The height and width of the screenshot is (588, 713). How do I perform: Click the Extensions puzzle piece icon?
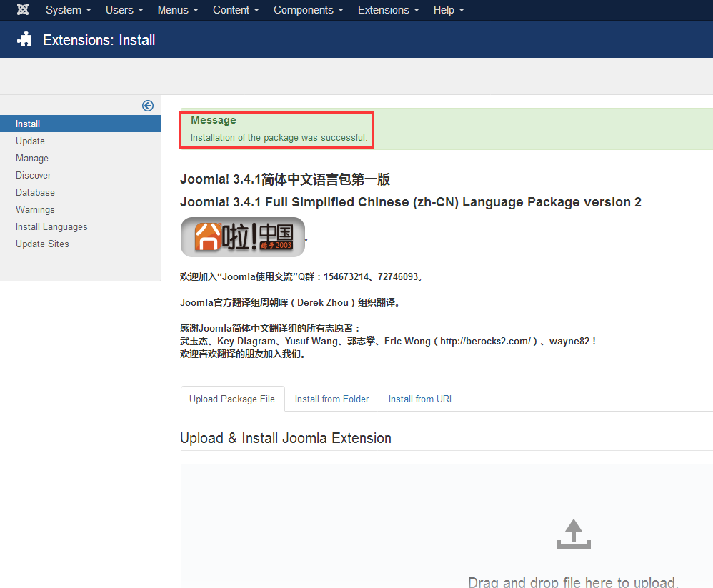pyautogui.click(x=24, y=39)
